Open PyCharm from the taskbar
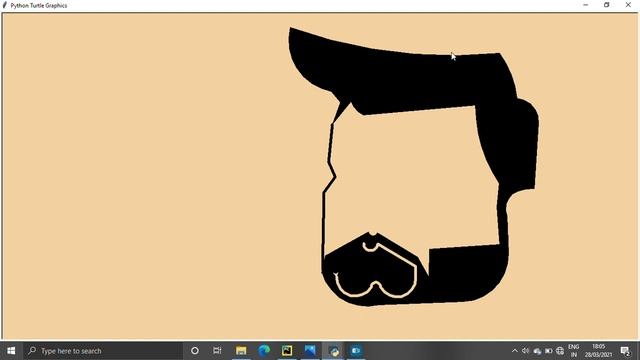 [287, 351]
